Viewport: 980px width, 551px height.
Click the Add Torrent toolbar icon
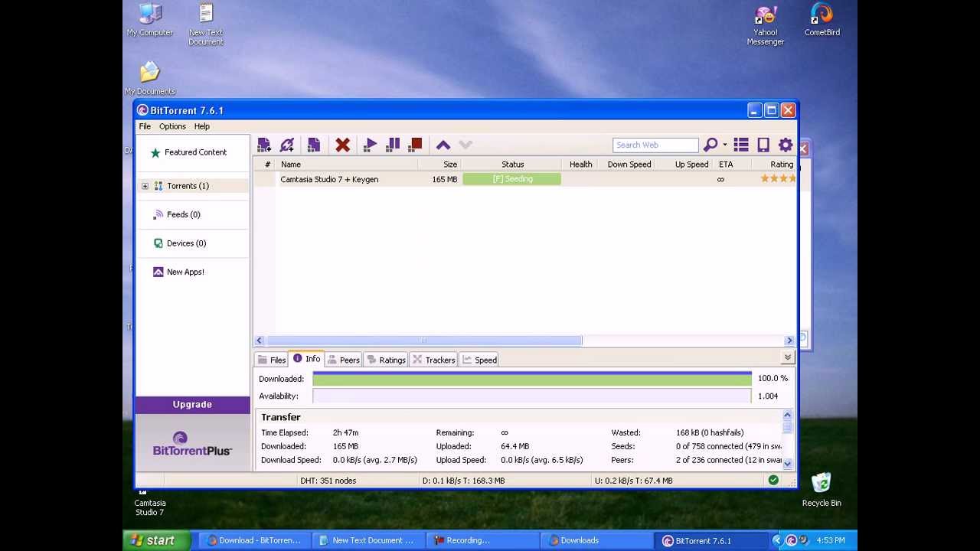[264, 145]
